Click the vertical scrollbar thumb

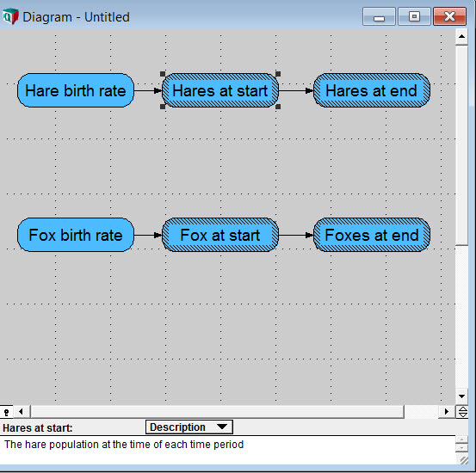click(461, 145)
